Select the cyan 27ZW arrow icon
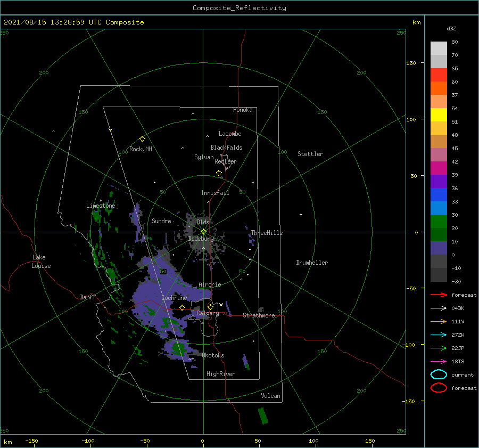Screen dimensions: 479x448 coord(439,335)
